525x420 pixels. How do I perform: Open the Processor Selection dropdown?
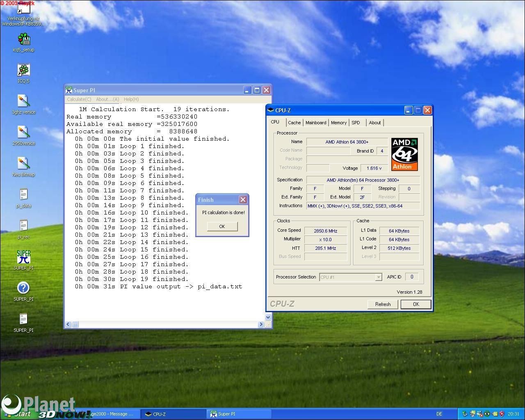[x=351, y=277]
